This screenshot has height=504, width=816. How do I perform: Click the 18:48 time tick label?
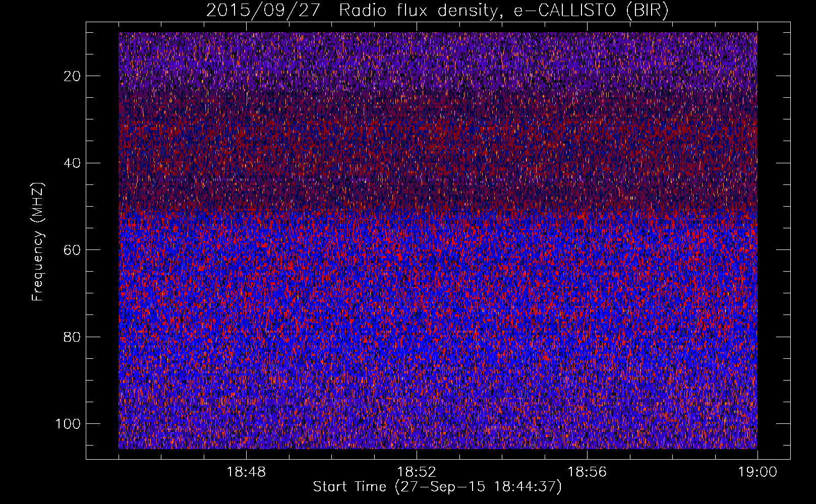(x=246, y=472)
